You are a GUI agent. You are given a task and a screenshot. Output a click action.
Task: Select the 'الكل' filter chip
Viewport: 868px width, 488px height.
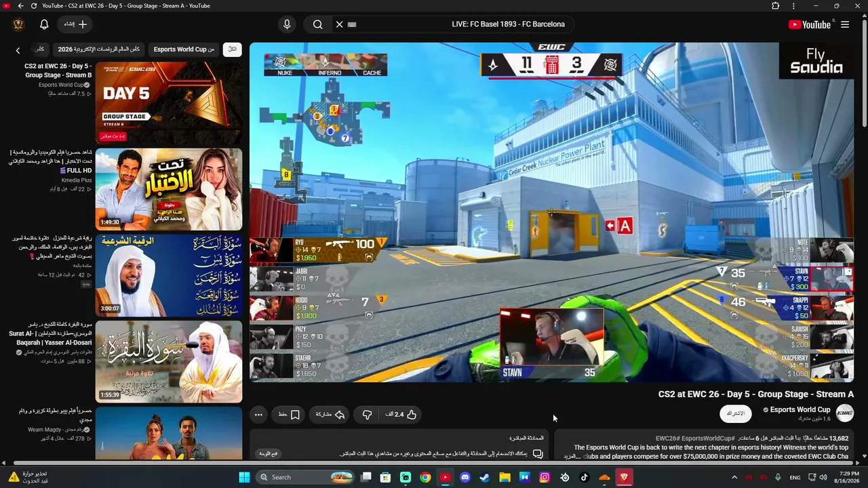(233, 49)
